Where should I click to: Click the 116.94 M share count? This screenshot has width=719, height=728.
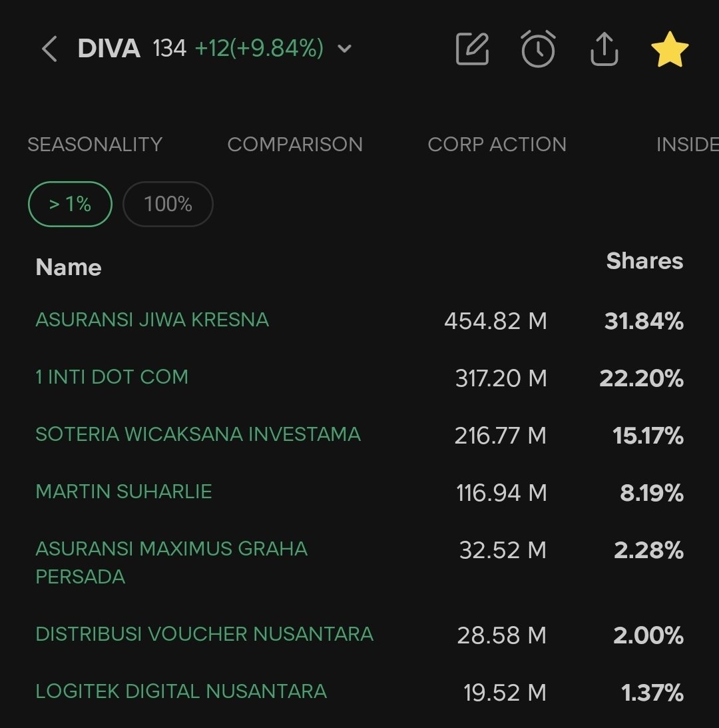pos(501,493)
